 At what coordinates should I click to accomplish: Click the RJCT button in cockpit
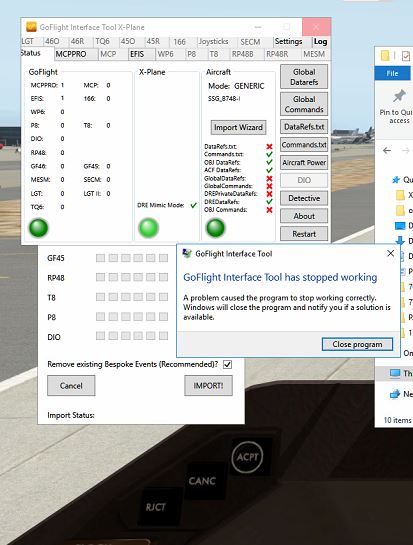pyautogui.click(x=155, y=507)
